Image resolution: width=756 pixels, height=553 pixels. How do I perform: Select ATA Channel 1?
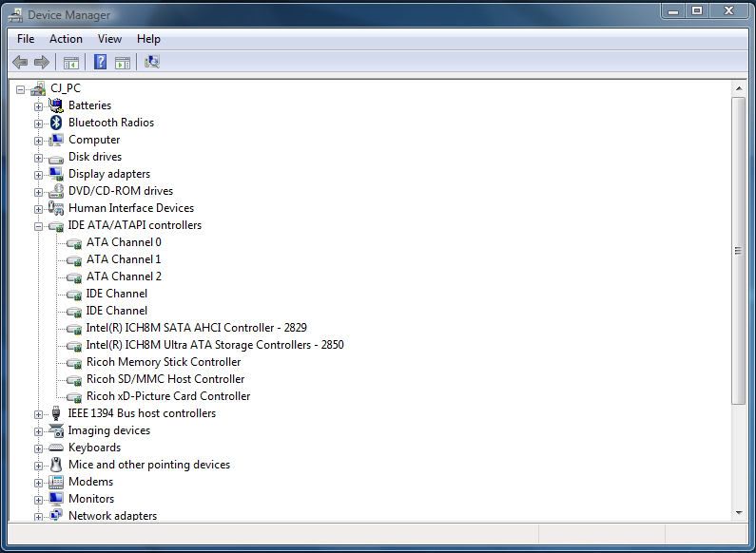click(124, 259)
